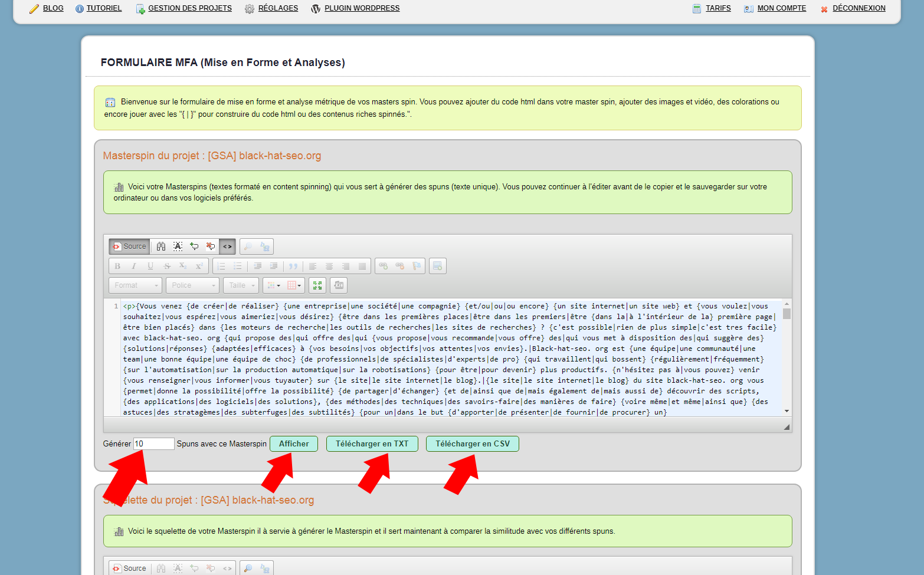Increase indent of text

point(274,266)
